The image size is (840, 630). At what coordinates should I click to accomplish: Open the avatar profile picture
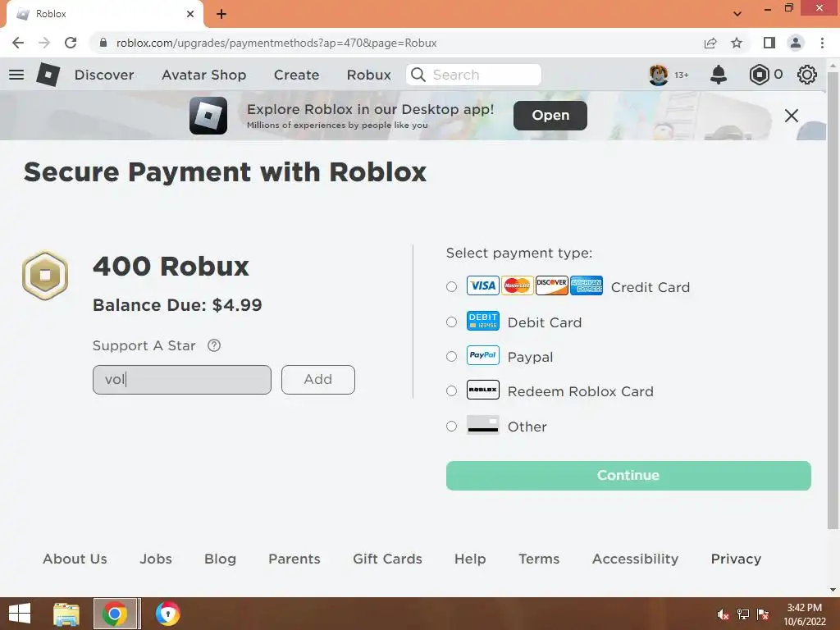pos(659,75)
